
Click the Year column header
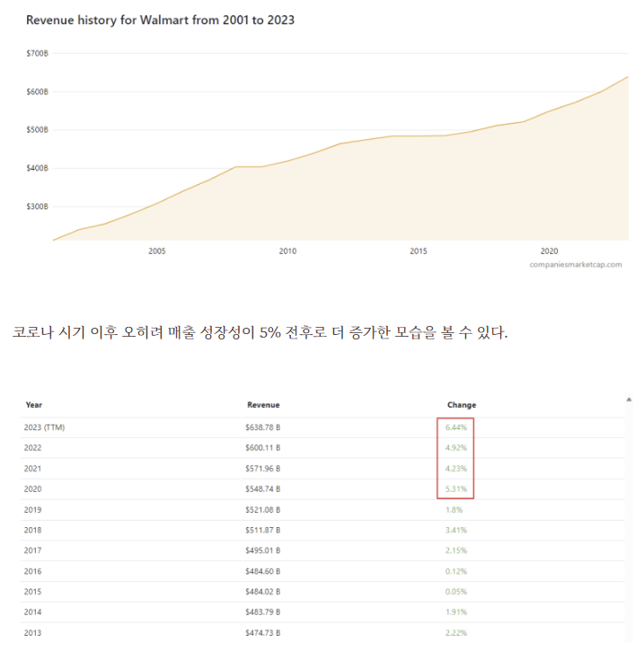click(x=33, y=405)
